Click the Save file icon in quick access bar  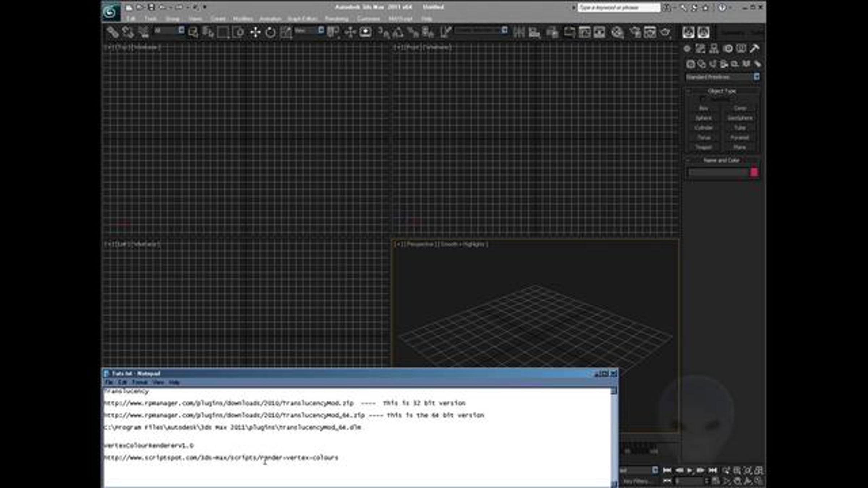point(151,7)
